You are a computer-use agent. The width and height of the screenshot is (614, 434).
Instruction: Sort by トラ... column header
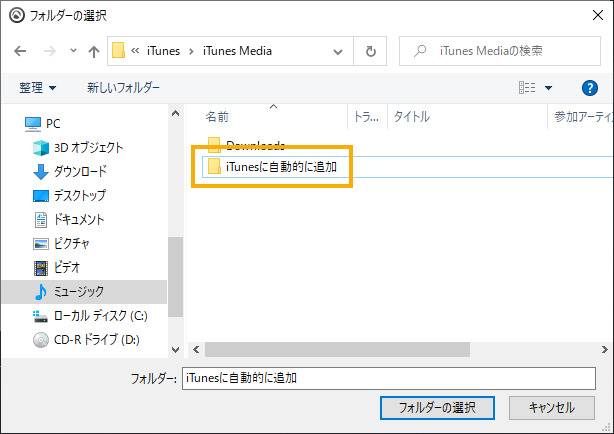pos(367,116)
